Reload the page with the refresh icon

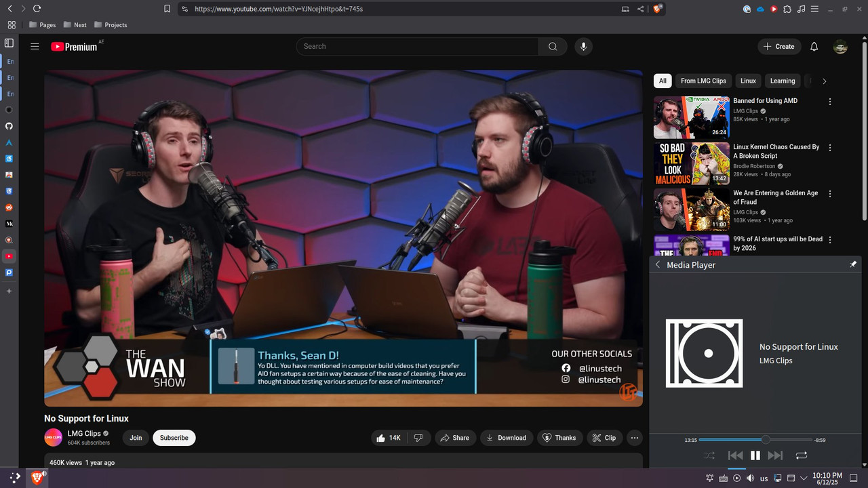point(37,9)
